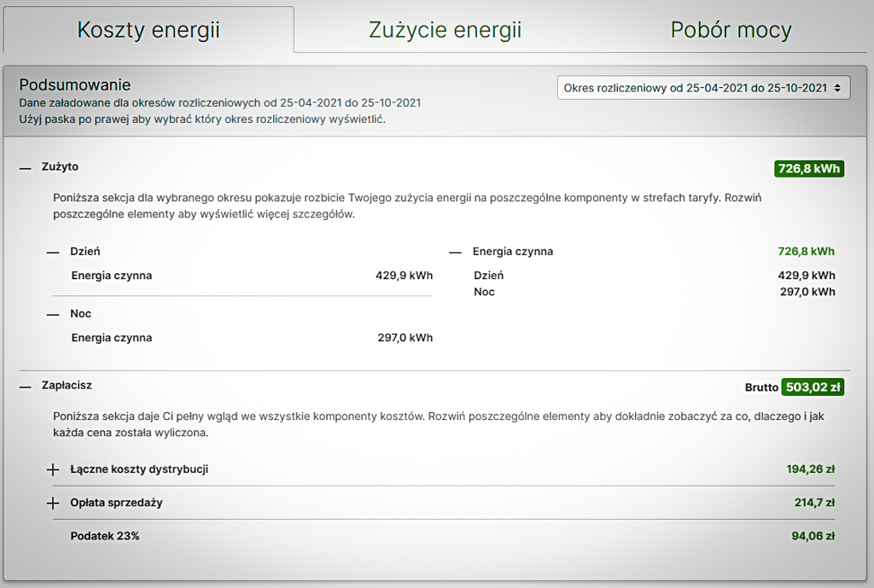Open the Zużycie energii tab

click(445, 30)
